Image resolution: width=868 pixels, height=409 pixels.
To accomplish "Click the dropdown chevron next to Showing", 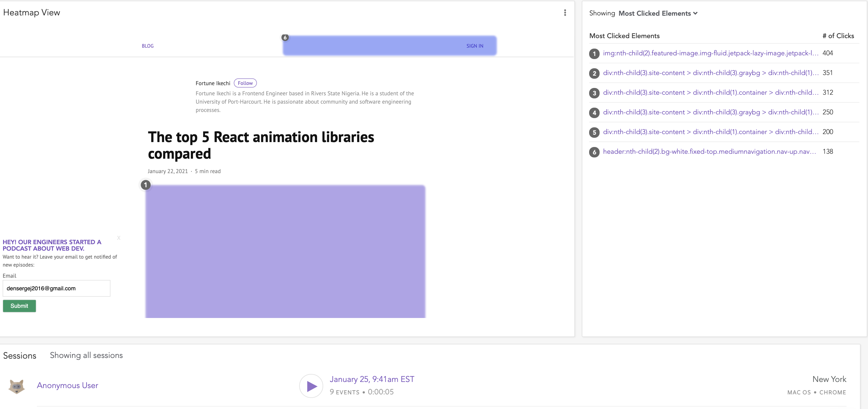I will (x=696, y=14).
